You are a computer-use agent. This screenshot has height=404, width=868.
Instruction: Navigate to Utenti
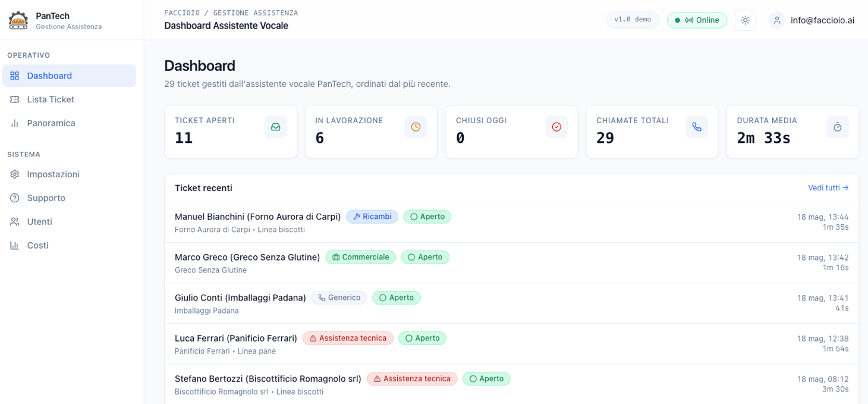[x=69, y=222]
